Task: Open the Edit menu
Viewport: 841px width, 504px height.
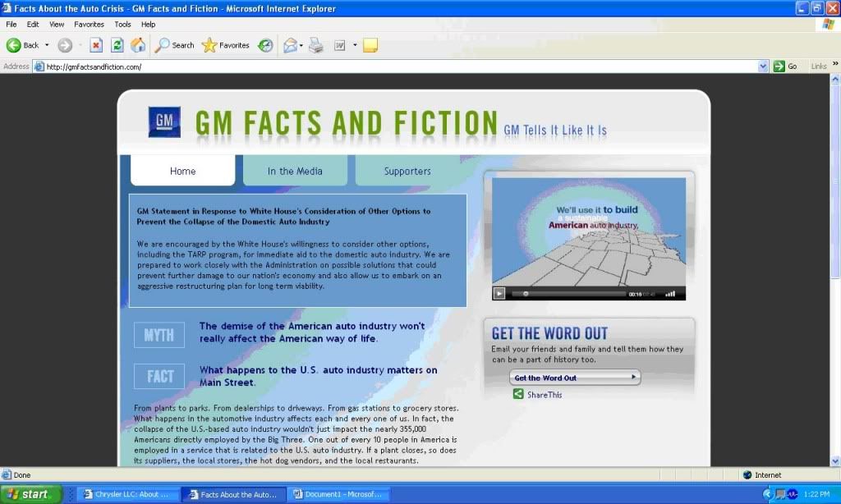Action: tap(33, 24)
